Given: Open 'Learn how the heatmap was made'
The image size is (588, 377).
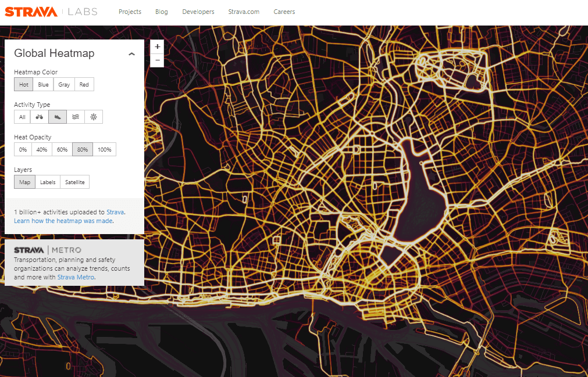Looking at the screenshot, I should (63, 221).
